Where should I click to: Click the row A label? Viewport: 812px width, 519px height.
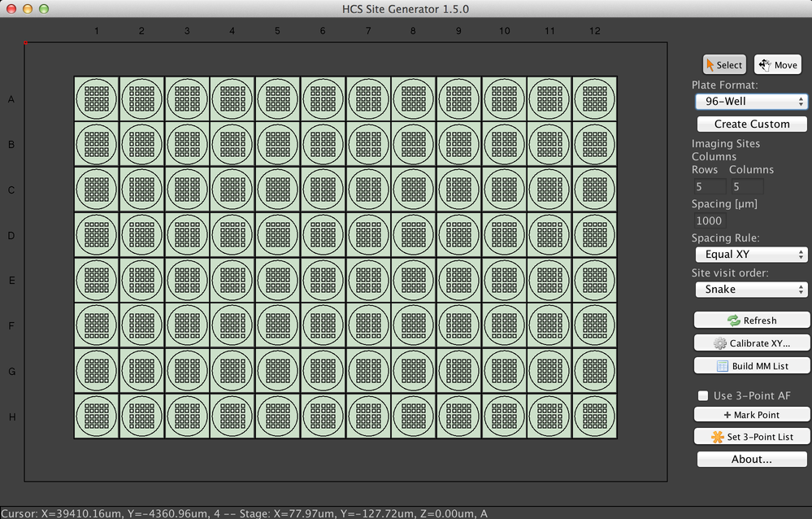tap(11, 99)
